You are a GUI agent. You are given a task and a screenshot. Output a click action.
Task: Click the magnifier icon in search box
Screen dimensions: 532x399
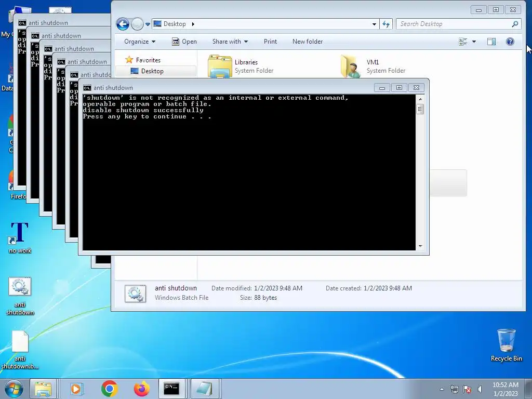coord(515,24)
